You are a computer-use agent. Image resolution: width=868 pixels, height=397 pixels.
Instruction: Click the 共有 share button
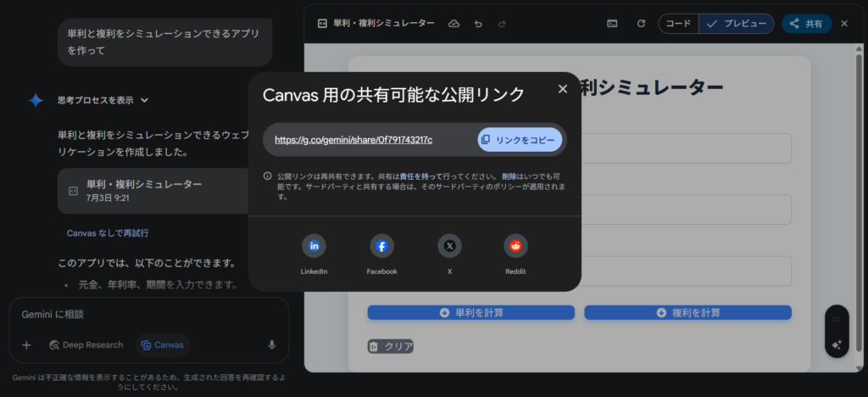pos(807,24)
